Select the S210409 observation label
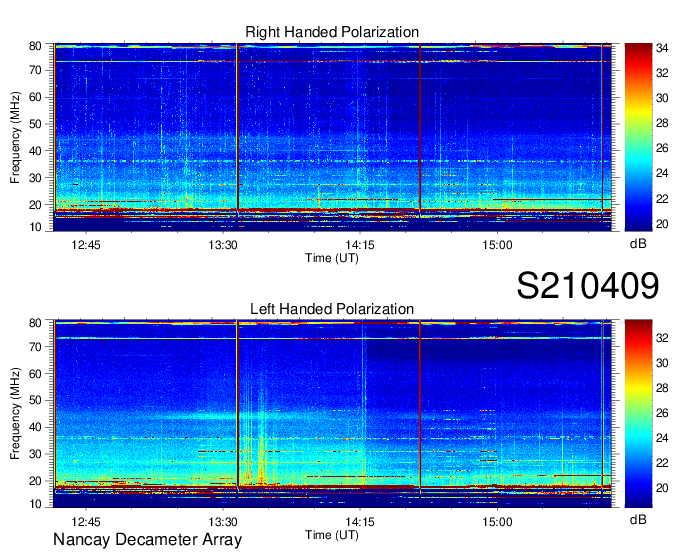The image size is (680, 552). (588, 285)
